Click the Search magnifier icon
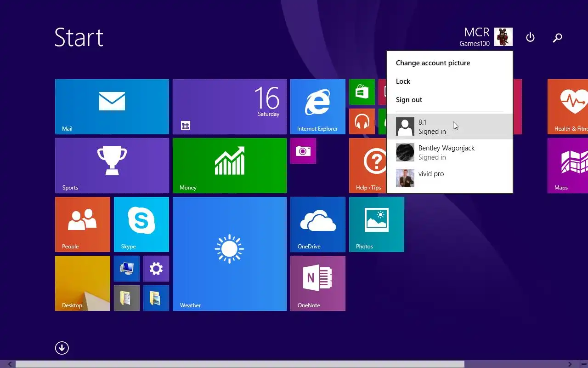 (557, 38)
